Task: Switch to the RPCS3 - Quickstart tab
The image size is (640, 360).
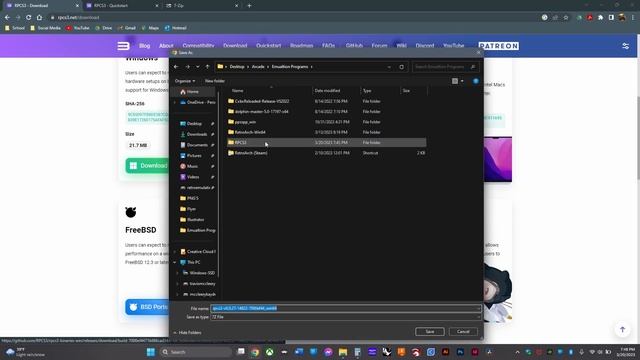Action: click(x=121, y=6)
